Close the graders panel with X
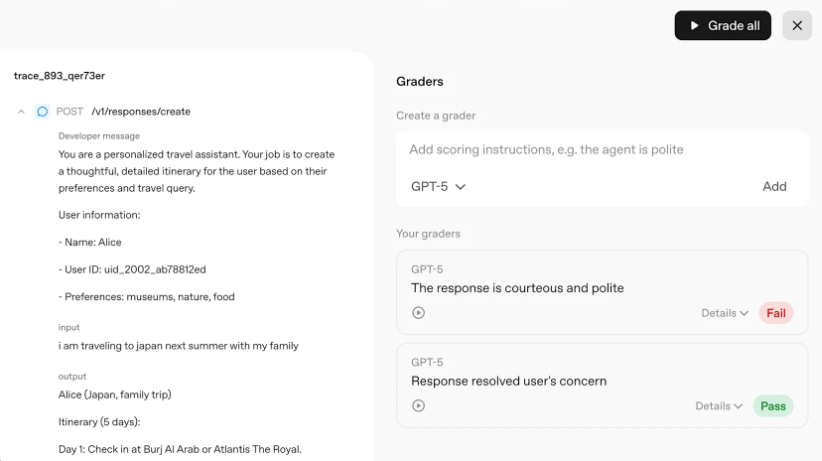The image size is (822, 461). pos(797,26)
